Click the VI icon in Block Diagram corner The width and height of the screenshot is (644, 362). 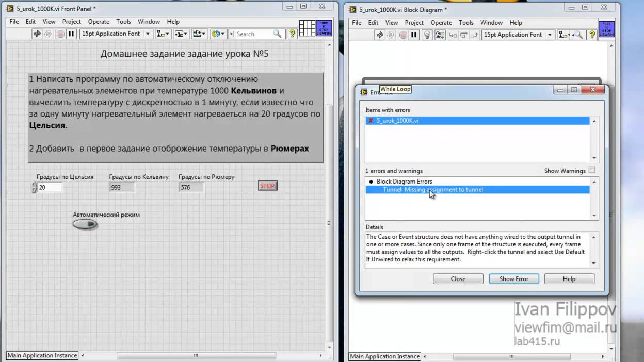(606, 29)
